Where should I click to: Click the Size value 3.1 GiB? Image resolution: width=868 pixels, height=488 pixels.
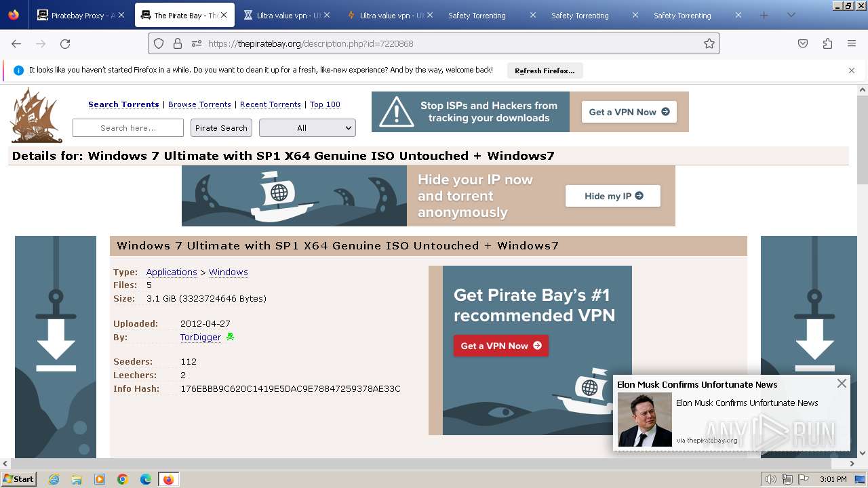tap(206, 298)
